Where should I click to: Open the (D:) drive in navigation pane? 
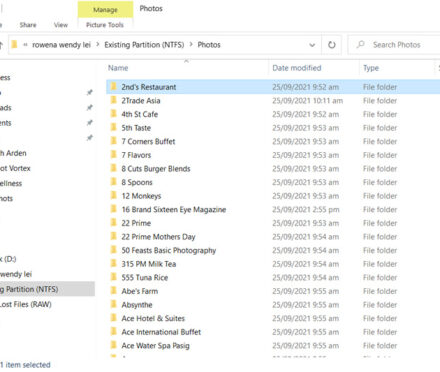tap(8, 259)
